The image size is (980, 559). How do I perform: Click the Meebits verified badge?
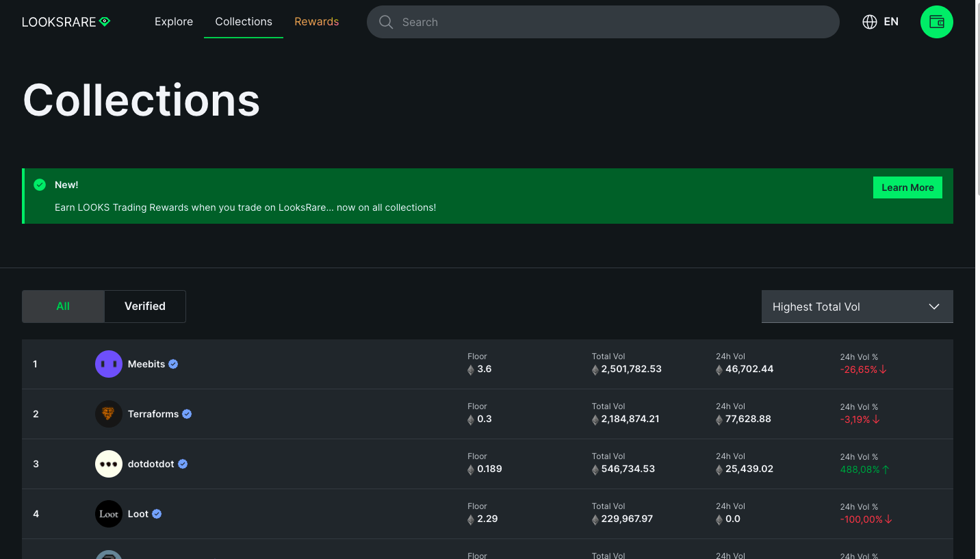[173, 364]
